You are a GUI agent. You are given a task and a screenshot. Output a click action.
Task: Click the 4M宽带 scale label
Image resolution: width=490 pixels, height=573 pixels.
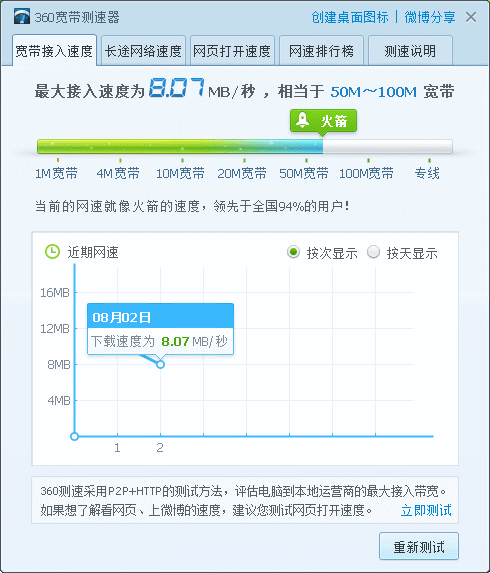coord(118,173)
